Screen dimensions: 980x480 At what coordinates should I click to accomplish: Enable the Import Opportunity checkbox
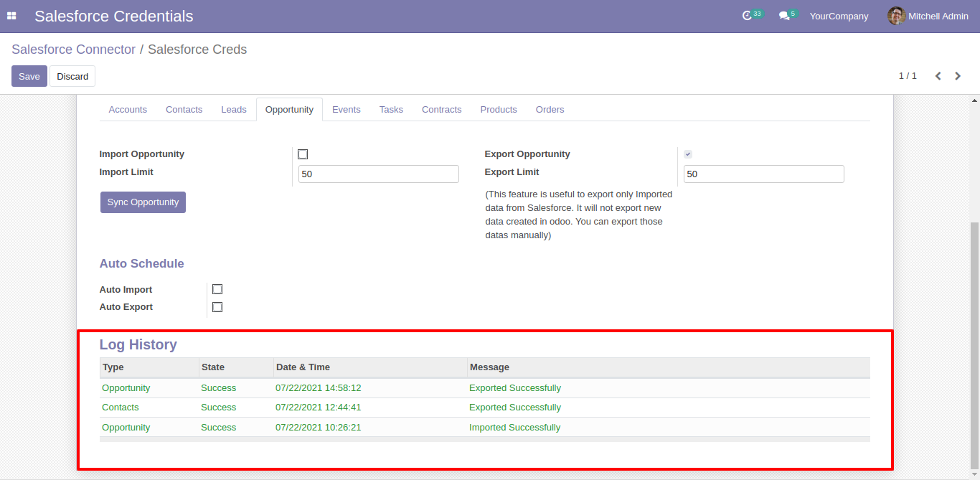pos(303,154)
